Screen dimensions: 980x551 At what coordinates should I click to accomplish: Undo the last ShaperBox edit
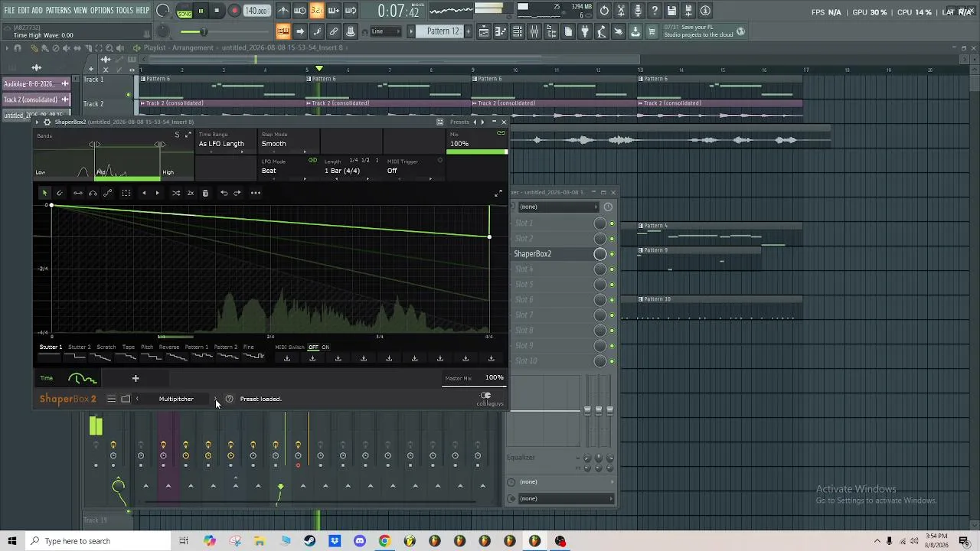pos(224,193)
